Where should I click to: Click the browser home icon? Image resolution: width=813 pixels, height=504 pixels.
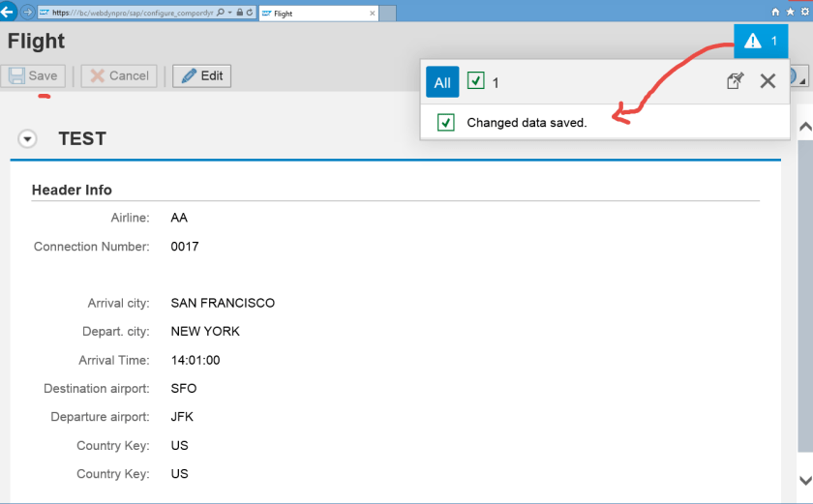775,12
